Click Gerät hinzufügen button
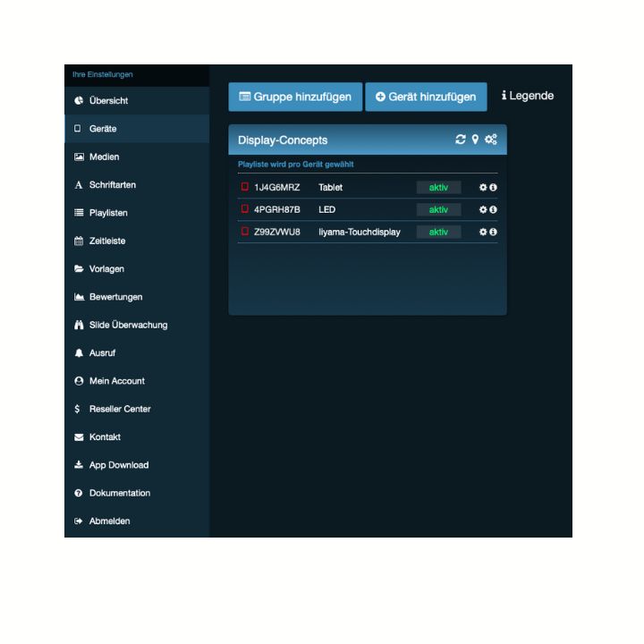This screenshot has width=644, height=644. 426,97
